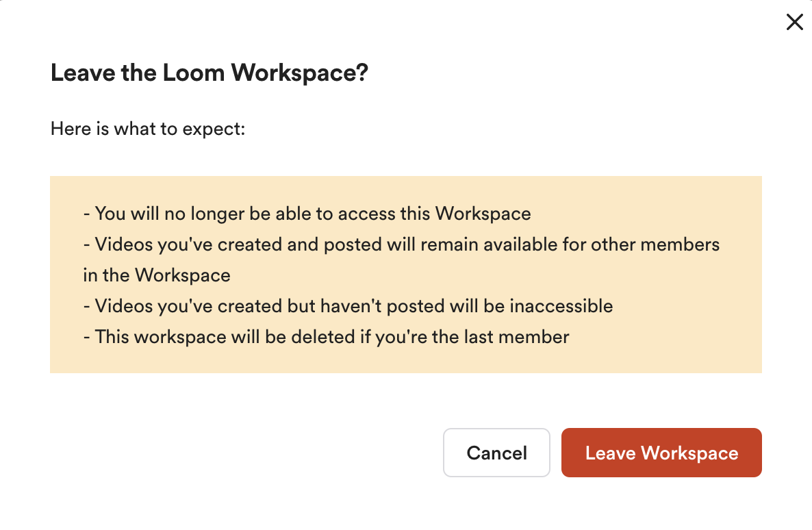This screenshot has width=812, height=530.
Task: Click the "Here is what to expect:" text
Action: (x=148, y=128)
